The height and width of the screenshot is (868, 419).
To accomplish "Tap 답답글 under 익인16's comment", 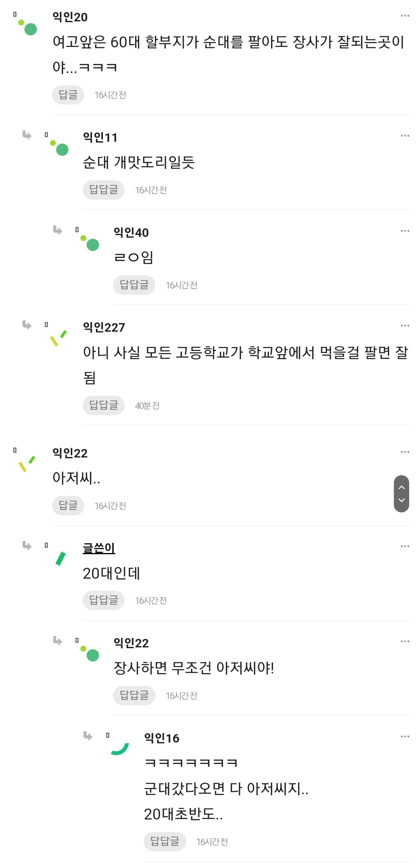I will coord(165,842).
